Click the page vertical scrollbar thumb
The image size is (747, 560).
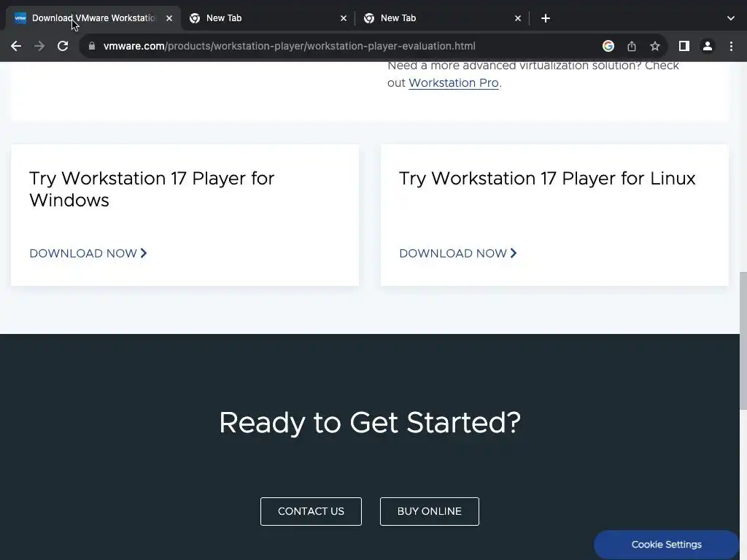[x=743, y=340]
